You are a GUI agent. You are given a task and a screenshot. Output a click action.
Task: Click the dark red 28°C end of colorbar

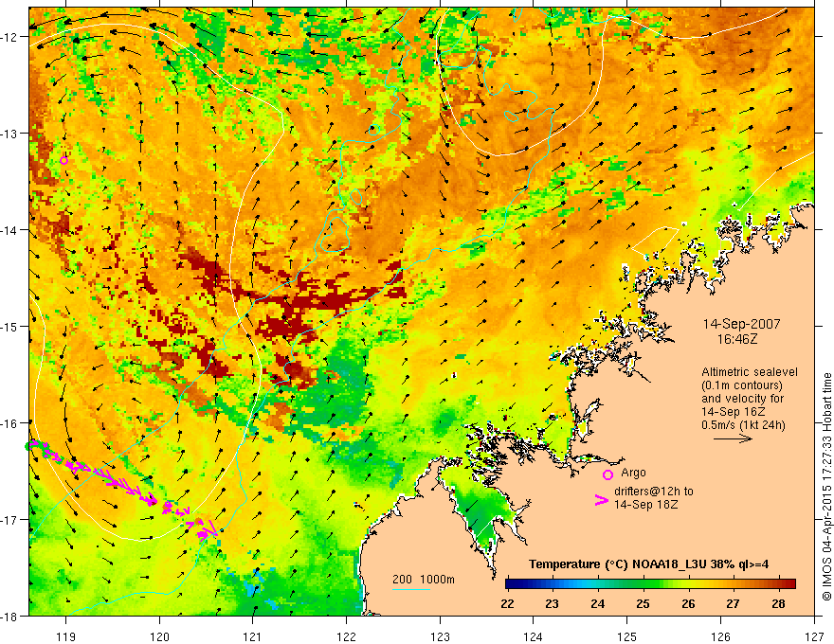(789, 584)
